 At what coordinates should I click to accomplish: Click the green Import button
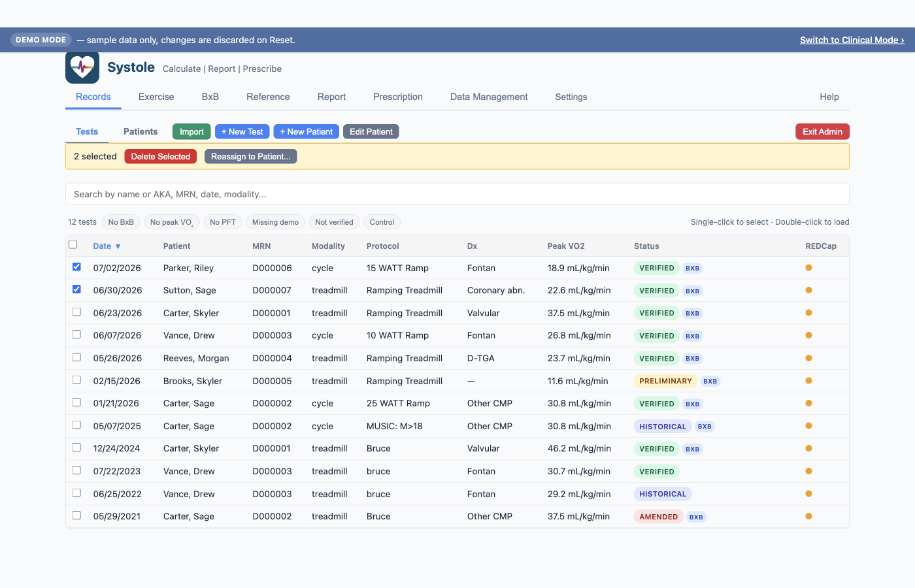(191, 131)
